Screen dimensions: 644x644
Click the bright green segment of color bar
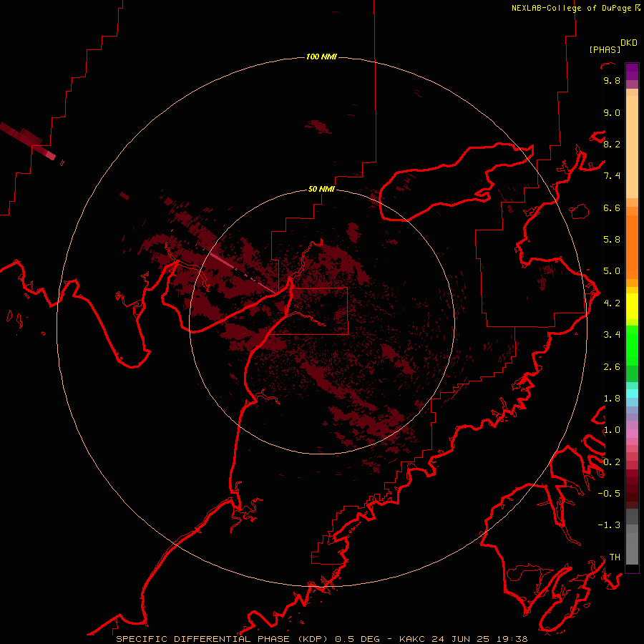(632, 346)
